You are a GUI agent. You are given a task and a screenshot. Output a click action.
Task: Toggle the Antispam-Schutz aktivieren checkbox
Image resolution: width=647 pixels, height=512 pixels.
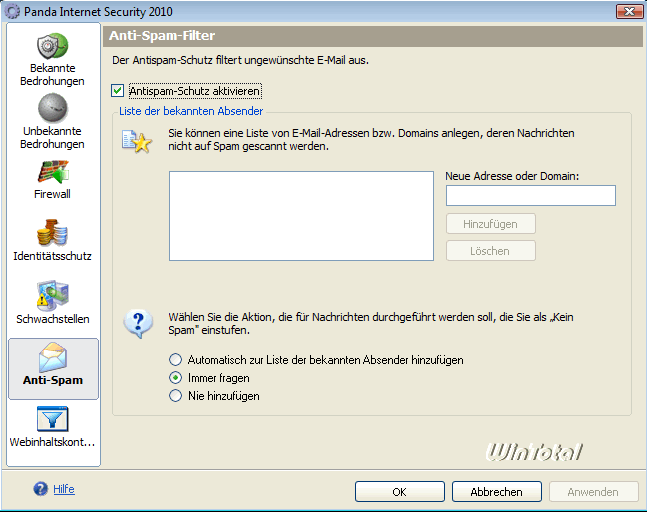(x=118, y=91)
